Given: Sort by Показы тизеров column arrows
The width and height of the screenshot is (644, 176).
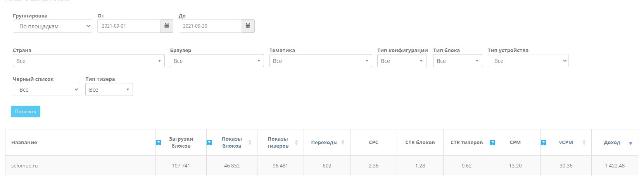Looking at the screenshot, I should pos(296,143).
